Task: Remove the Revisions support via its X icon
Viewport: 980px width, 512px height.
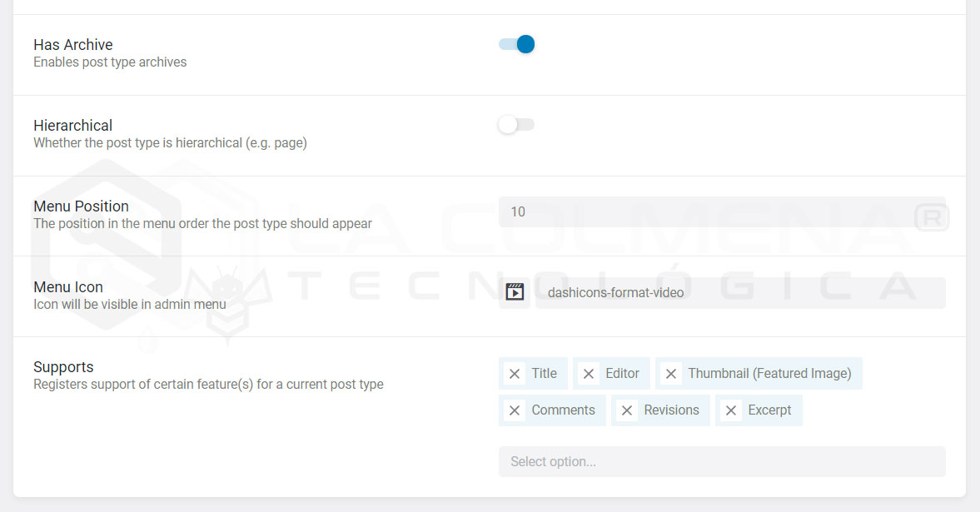Action: click(x=627, y=410)
